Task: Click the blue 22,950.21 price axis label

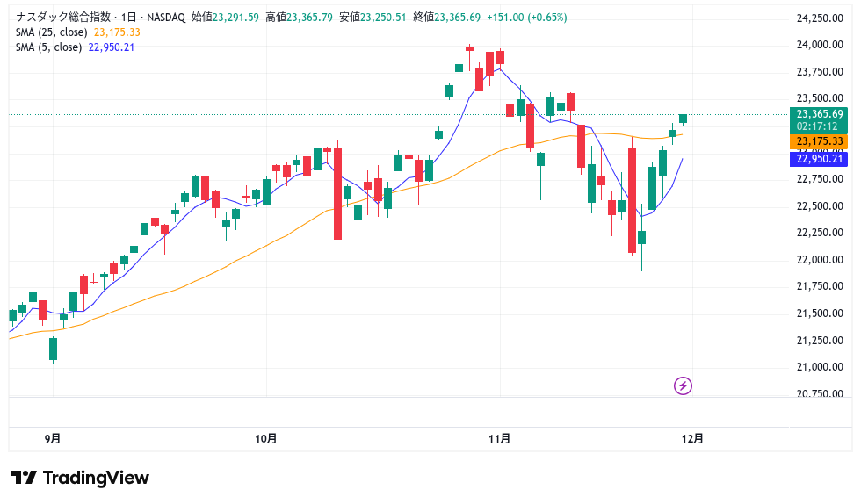Action: 819,159
